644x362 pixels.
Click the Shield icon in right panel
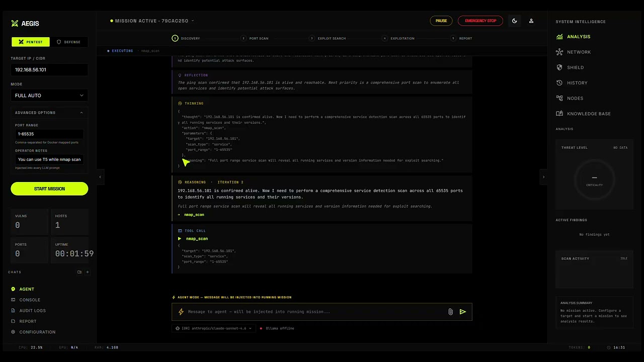tap(559, 67)
